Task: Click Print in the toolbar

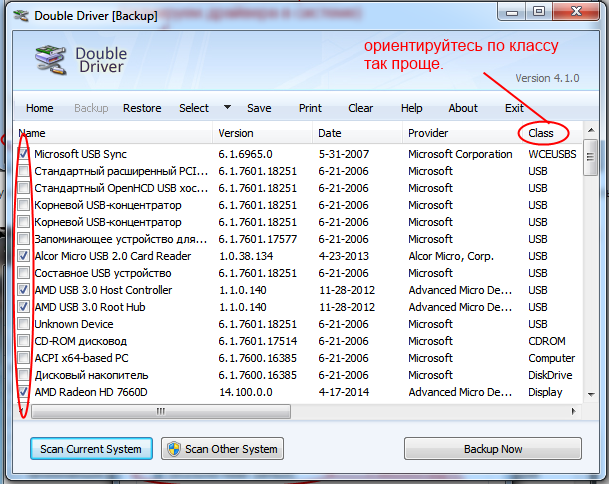Action: 310,108
